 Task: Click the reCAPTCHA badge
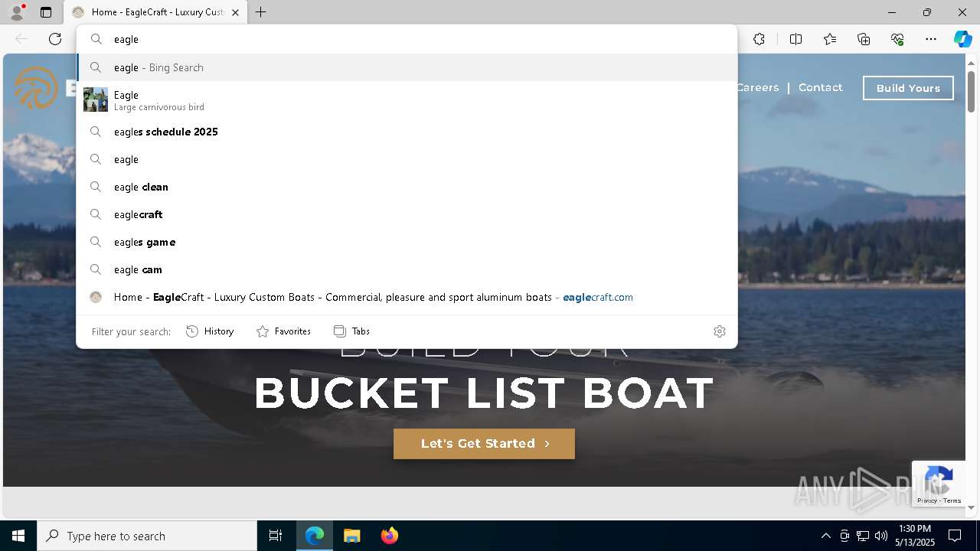tap(939, 484)
